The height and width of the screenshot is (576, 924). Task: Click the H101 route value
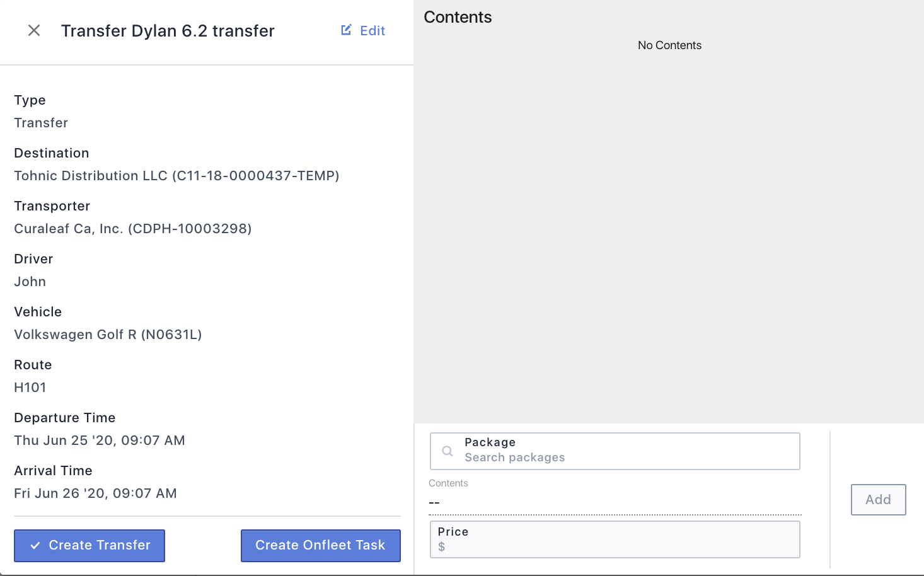pos(30,388)
